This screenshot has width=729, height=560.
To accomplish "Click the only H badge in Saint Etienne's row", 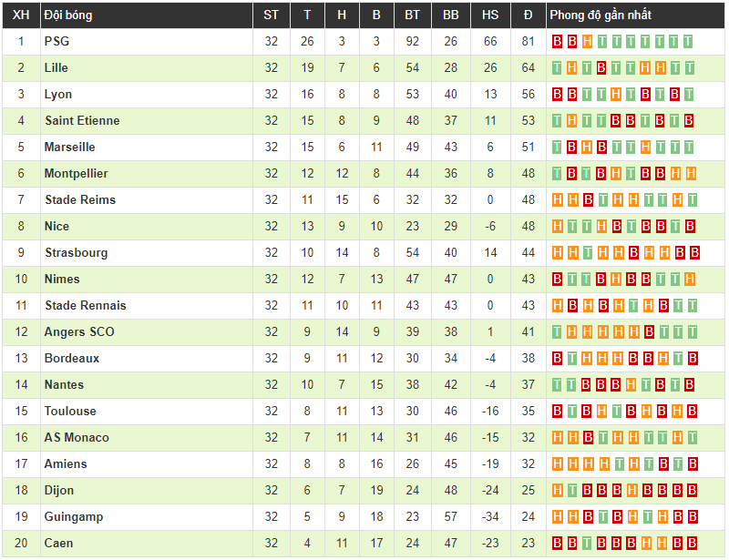I will point(572,120).
